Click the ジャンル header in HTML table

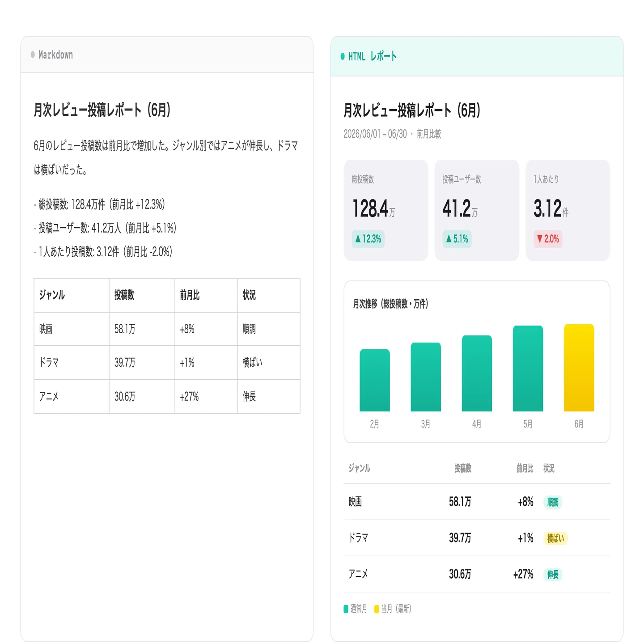coord(360,468)
